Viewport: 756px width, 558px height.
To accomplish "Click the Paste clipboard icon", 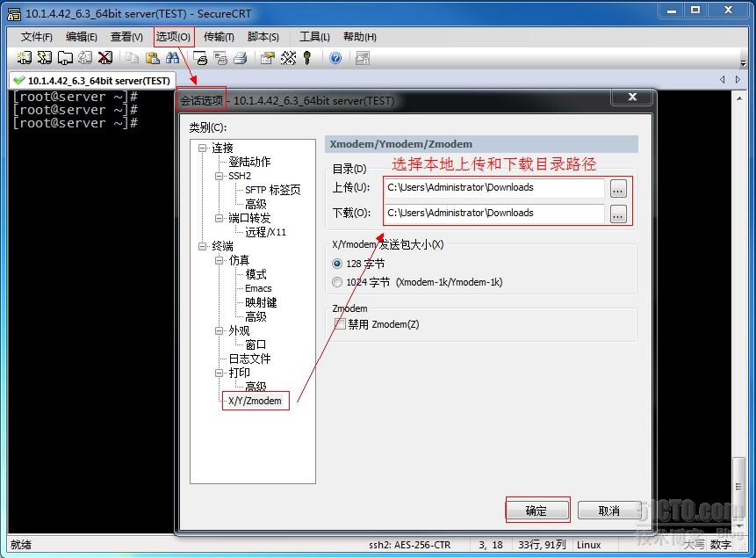I will [x=153, y=58].
